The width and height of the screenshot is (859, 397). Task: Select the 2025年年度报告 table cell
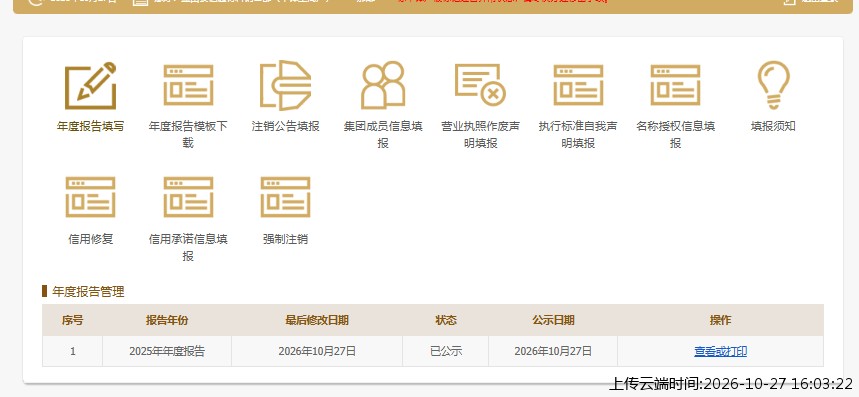click(x=167, y=352)
